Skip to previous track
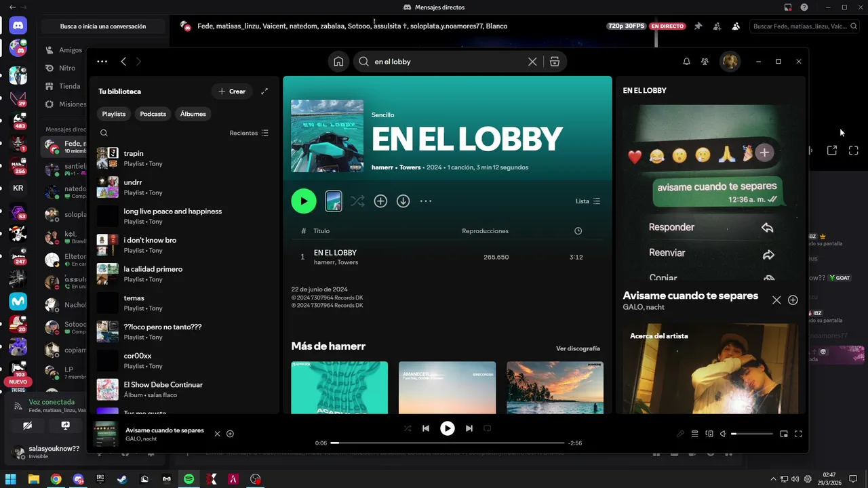868x488 pixels. coord(426,428)
